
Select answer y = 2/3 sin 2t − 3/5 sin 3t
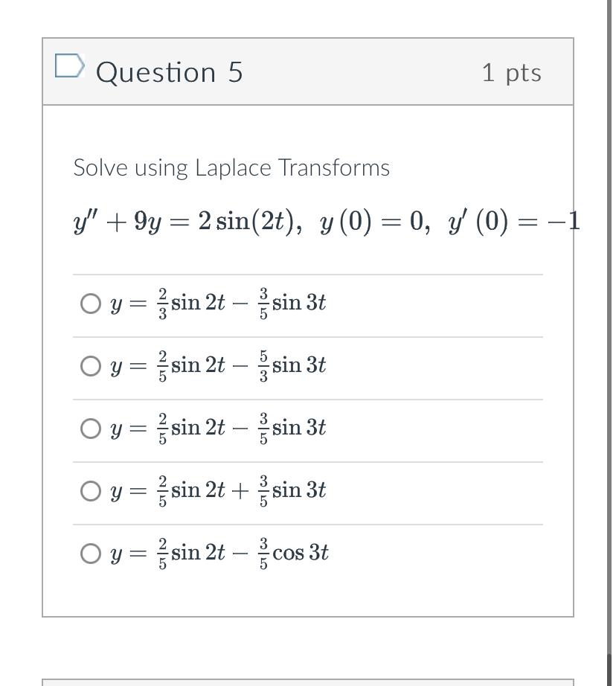point(92,303)
